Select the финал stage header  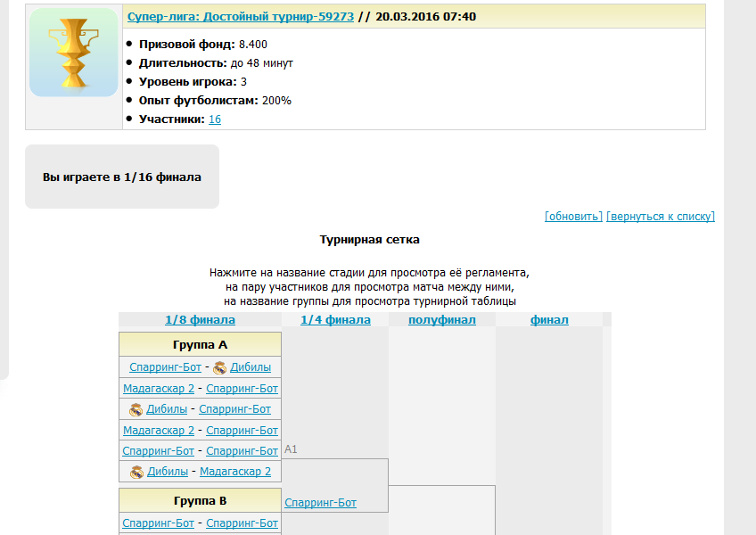(549, 320)
